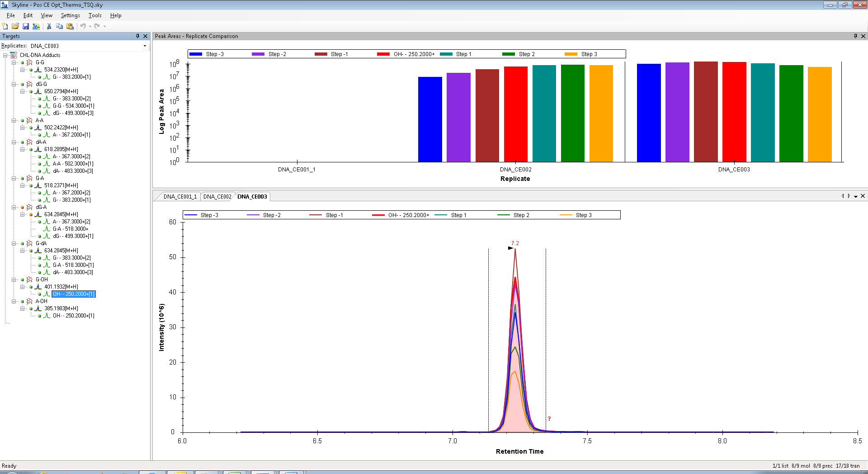
Task: Select the A-OH molecule in Targets tree
Action: (x=41, y=301)
